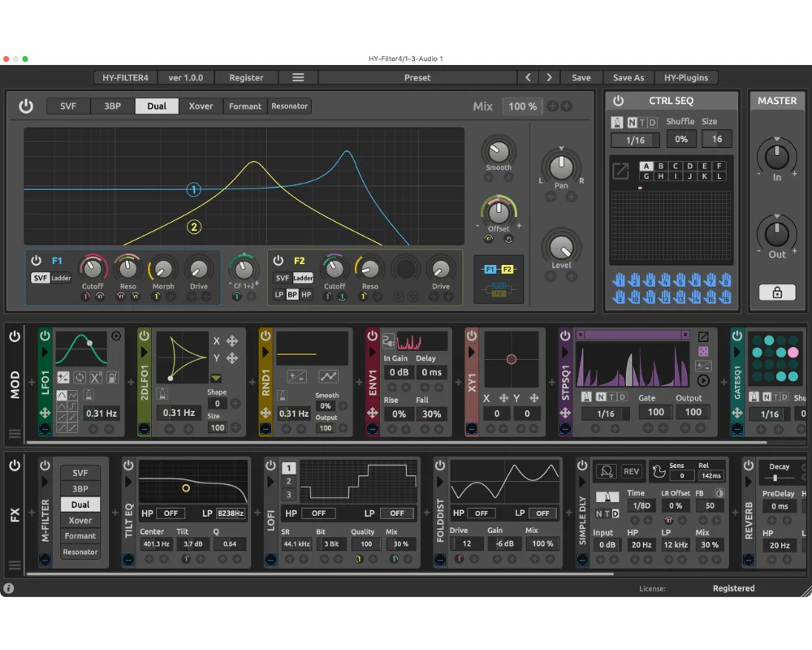The width and height of the screenshot is (812, 650).
Task: Click the ENV1 input source icon
Action: pyautogui.click(x=388, y=340)
